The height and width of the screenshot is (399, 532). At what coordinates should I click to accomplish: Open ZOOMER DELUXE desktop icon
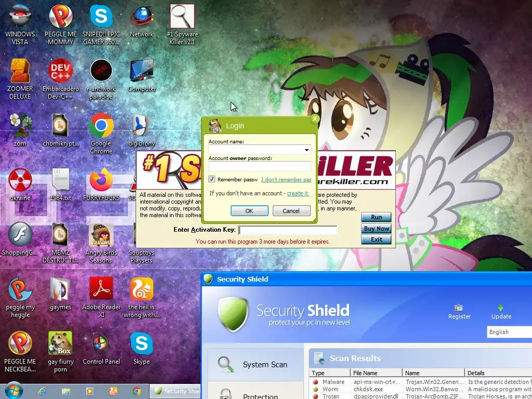20,79
